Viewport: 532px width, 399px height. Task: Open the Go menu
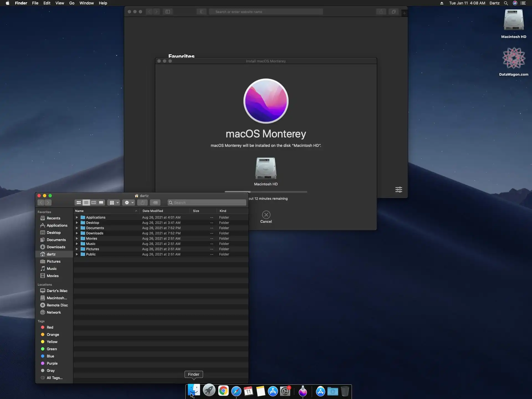tap(71, 3)
